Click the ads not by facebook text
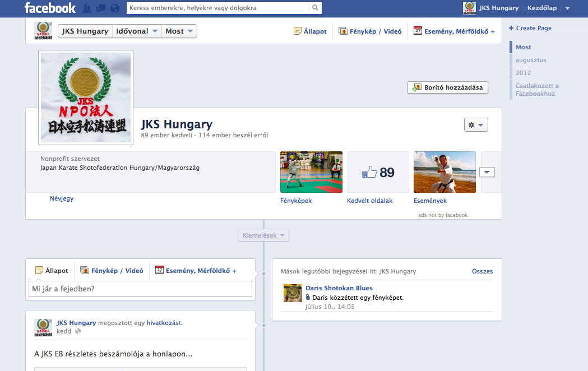 click(443, 215)
